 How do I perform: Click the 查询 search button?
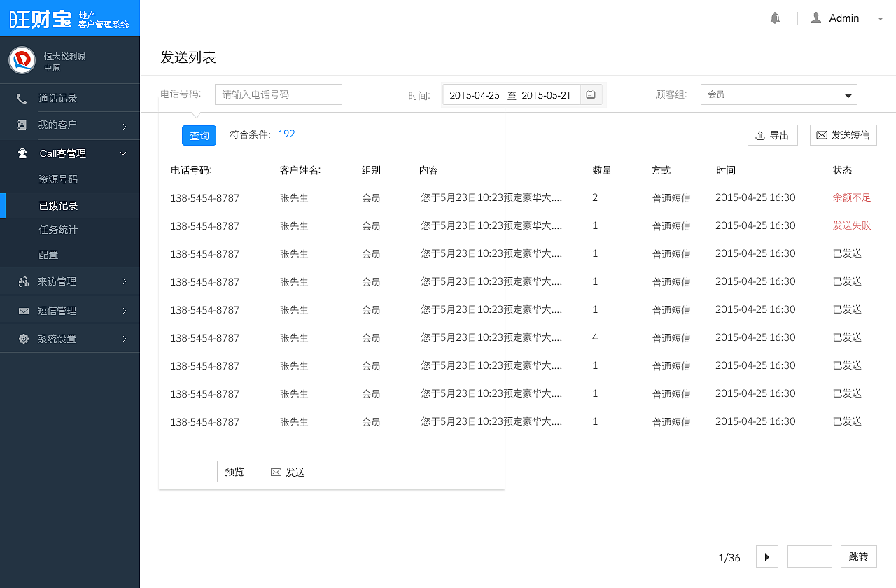[199, 135]
